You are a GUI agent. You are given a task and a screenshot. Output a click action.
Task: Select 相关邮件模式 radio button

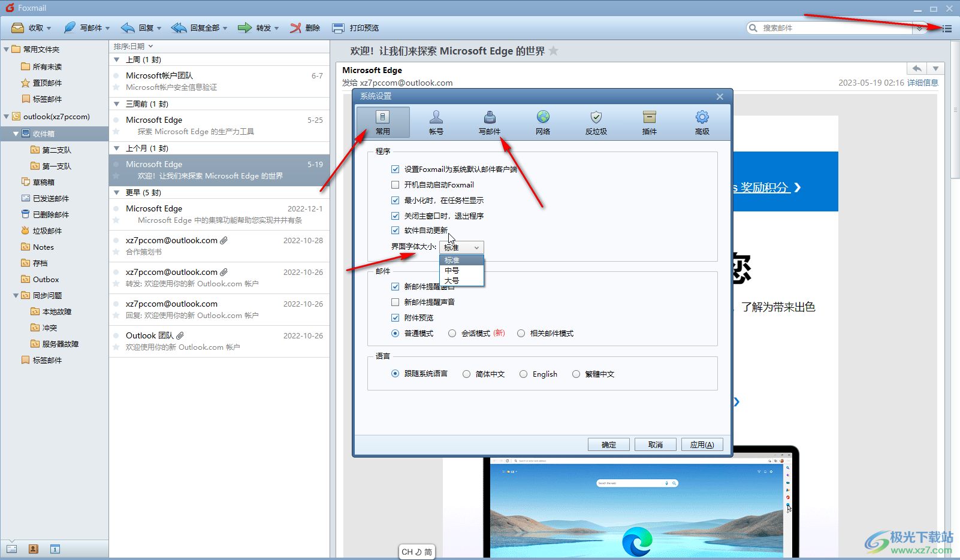click(521, 334)
